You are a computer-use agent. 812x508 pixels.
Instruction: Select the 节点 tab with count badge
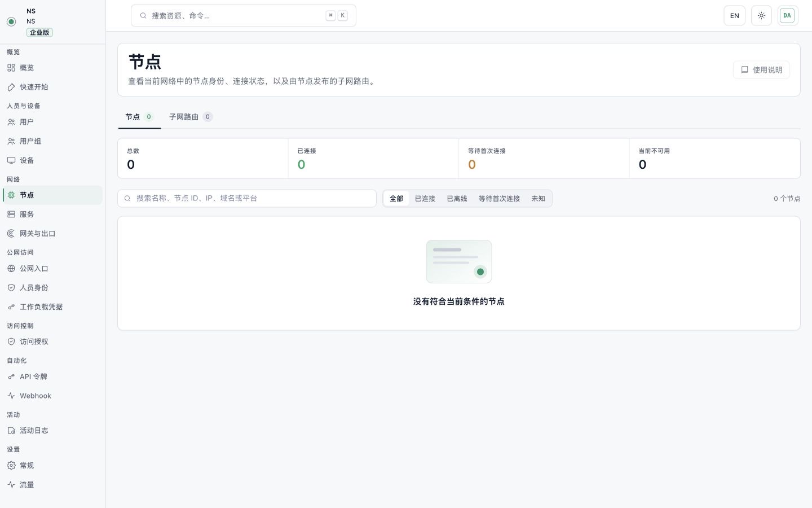139,117
